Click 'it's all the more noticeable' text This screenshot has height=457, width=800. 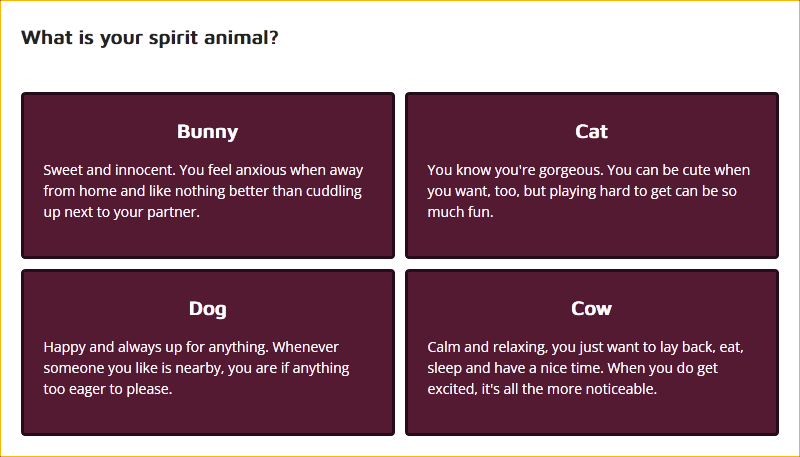(569, 389)
